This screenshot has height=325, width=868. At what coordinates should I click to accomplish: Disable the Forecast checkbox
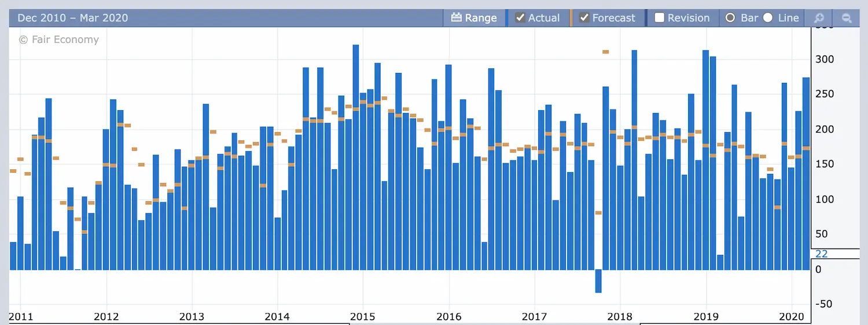click(x=584, y=18)
